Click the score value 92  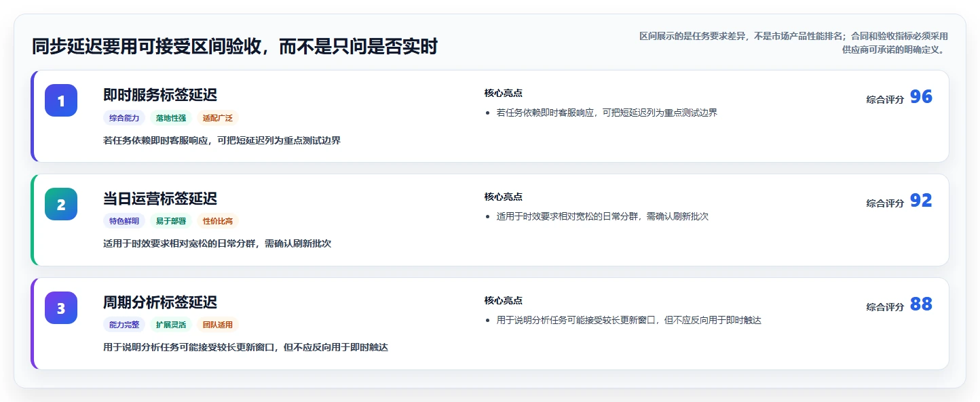pyautogui.click(x=921, y=201)
